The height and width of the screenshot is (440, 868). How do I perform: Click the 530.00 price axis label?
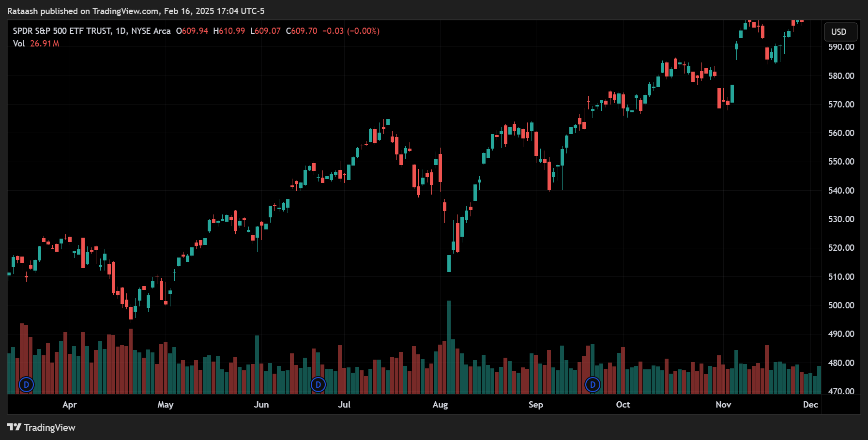coord(841,219)
